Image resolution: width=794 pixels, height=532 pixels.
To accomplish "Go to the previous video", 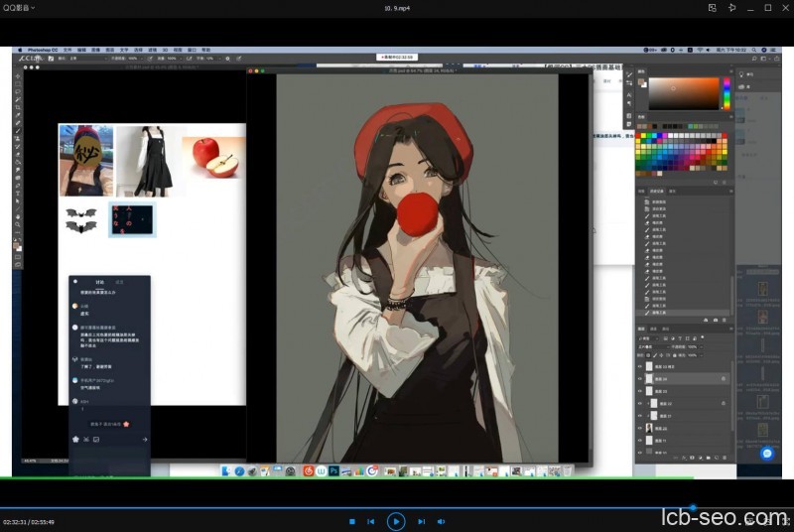I will [x=370, y=521].
